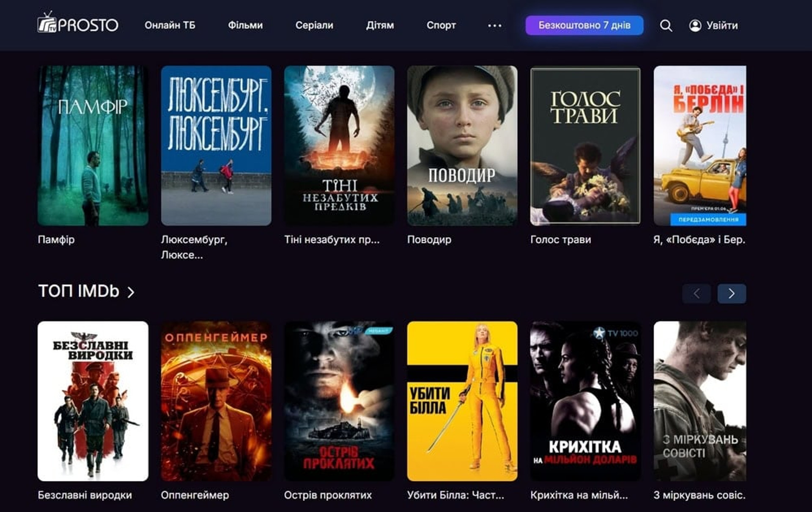This screenshot has width=812, height=512.
Task: Open Я, «Побєда» і Берлін poster
Action: coord(700,146)
